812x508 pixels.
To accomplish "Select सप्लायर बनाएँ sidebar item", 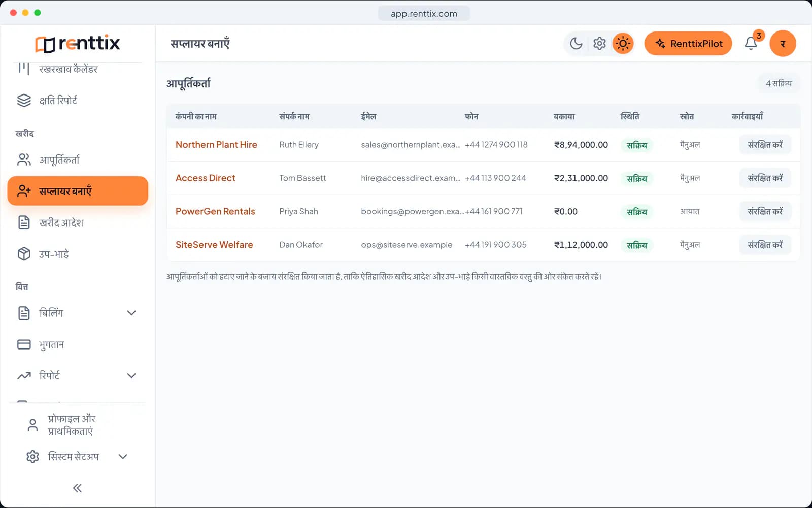I will click(x=78, y=191).
